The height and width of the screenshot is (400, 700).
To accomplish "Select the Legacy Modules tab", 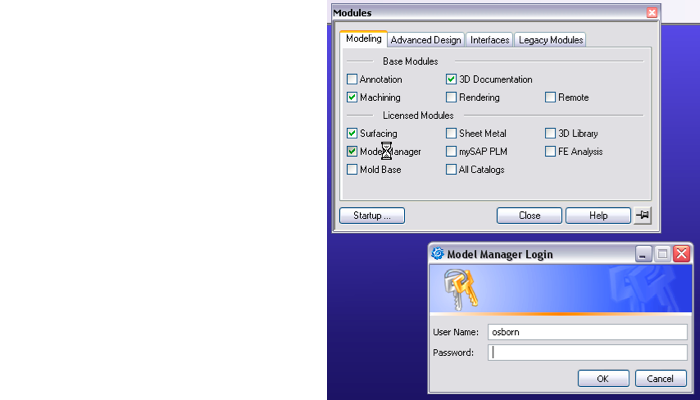I will (x=550, y=40).
